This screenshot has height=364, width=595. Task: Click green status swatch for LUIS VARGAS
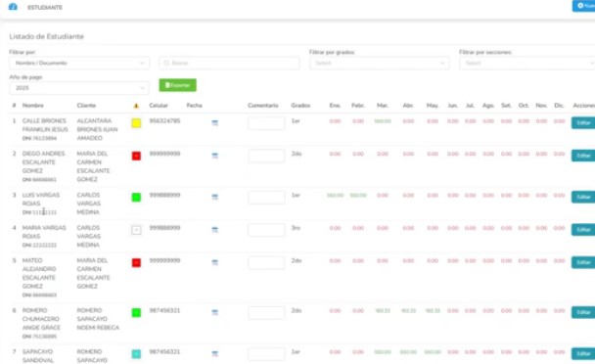click(x=136, y=197)
